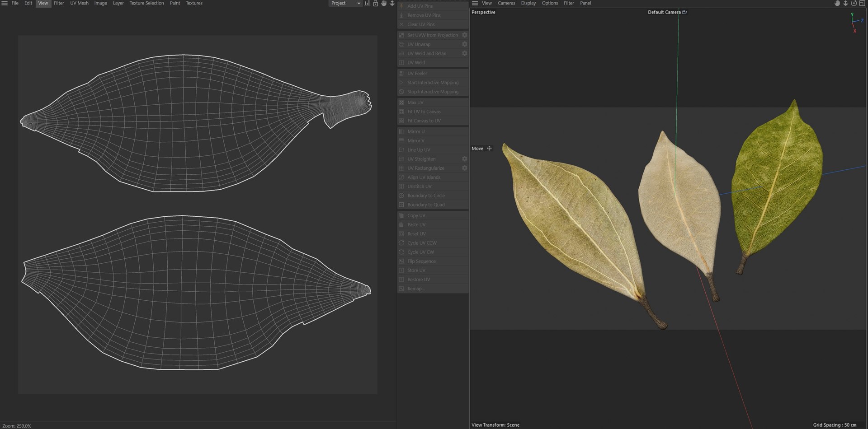Click the Add UV Pins command
The height and width of the screenshot is (429, 868).
pos(433,6)
